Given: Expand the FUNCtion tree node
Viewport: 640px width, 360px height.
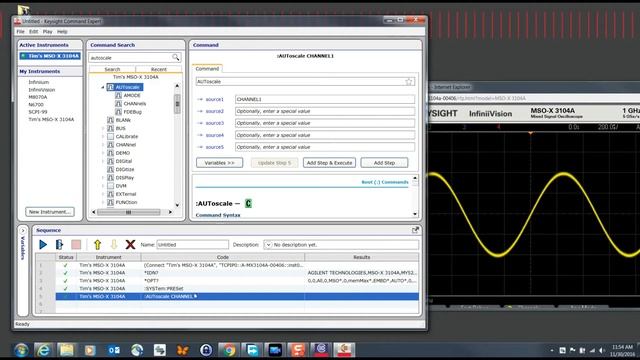Looking at the screenshot, I should click(102, 202).
